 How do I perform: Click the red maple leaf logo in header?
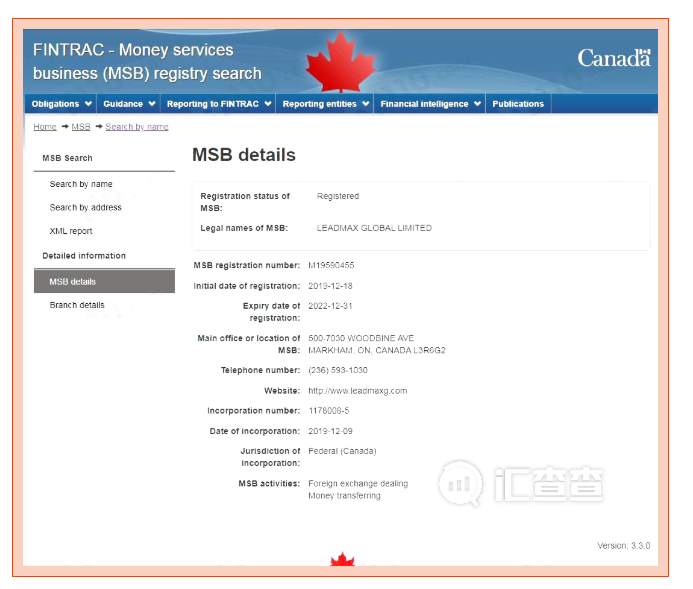pyautogui.click(x=341, y=61)
